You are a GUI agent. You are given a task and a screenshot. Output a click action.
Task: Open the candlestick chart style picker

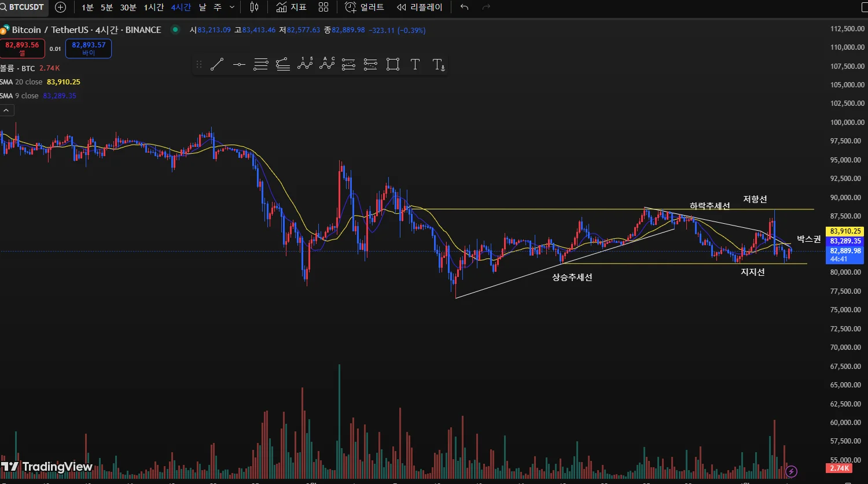pyautogui.click(x=255, y=8)
